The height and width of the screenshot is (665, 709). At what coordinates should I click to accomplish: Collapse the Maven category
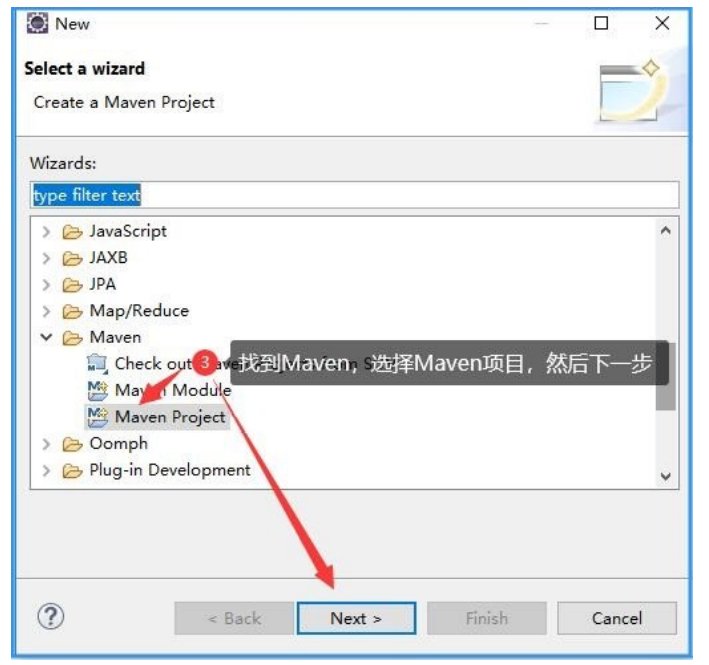tap(46, 338)
